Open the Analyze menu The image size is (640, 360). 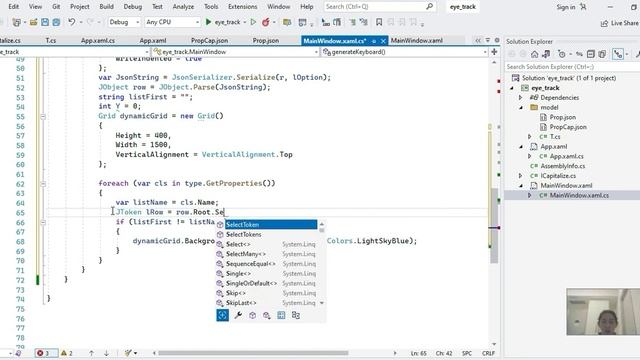point(183,7)
